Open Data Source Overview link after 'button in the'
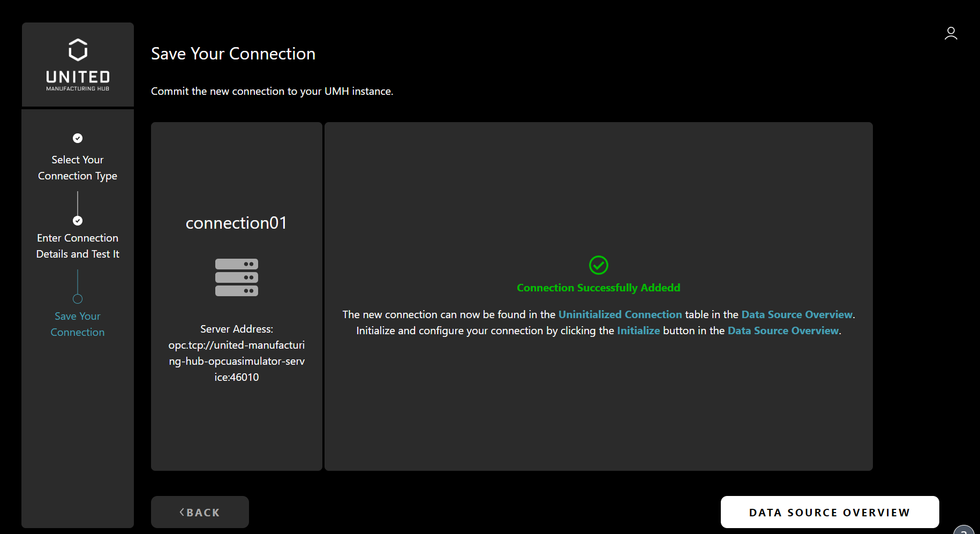Image resolution: width=980 pixels, height=534 pixels. (782, 330)
